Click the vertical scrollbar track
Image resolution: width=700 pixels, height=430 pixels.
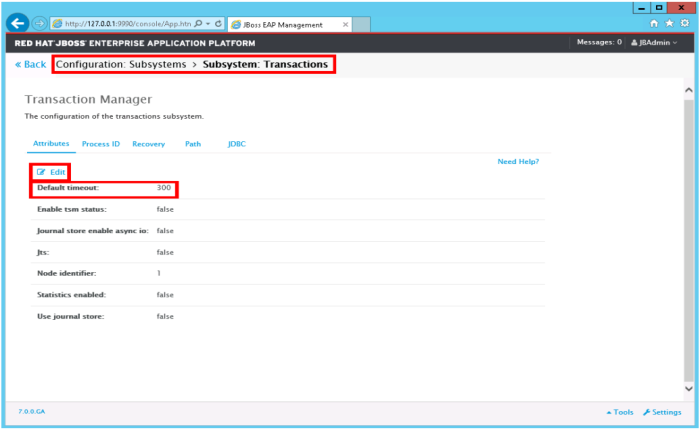point(689,239)
